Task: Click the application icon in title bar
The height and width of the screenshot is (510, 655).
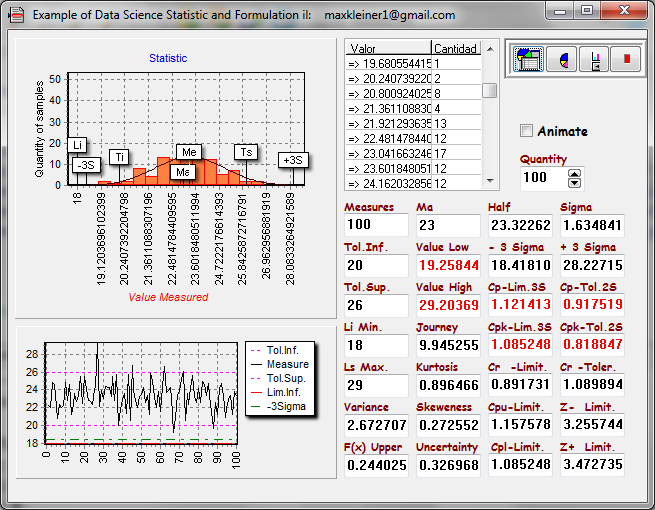Action: click(17, 15)
